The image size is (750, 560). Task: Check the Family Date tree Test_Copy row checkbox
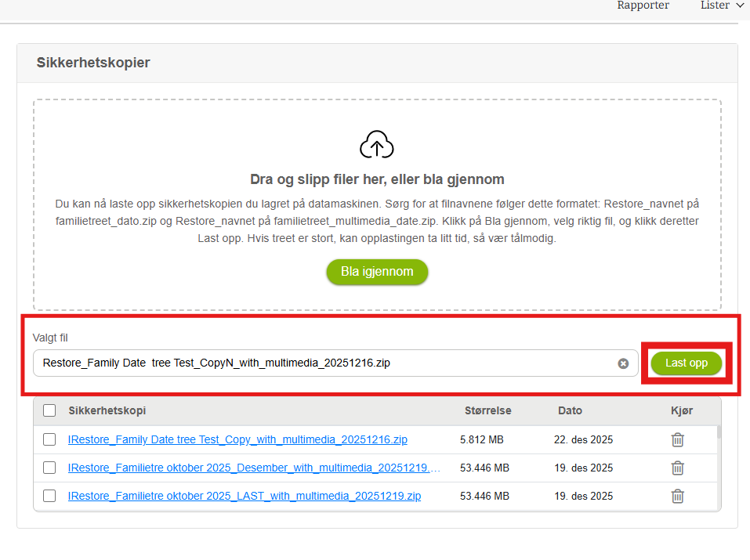click(49, 440)
